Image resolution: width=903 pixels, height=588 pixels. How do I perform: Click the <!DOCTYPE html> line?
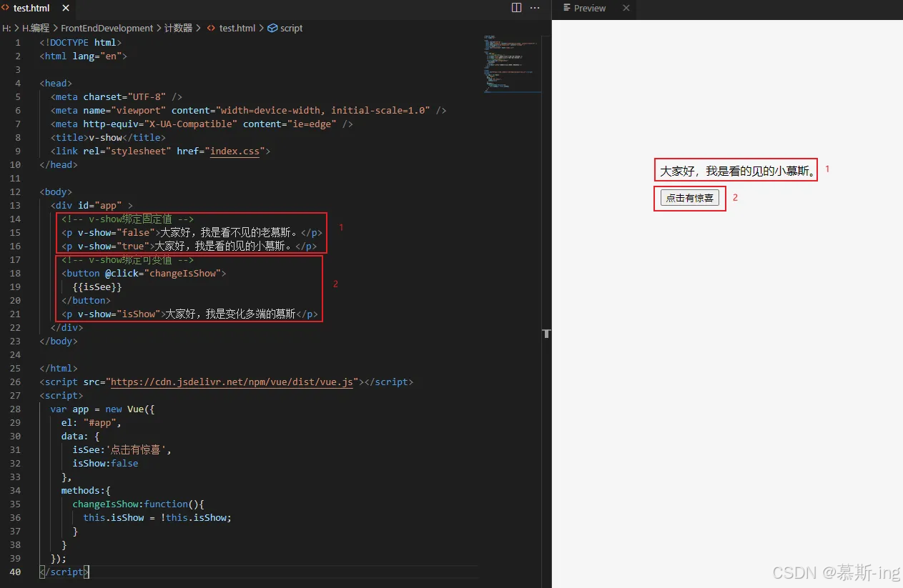tap(81, 43)
